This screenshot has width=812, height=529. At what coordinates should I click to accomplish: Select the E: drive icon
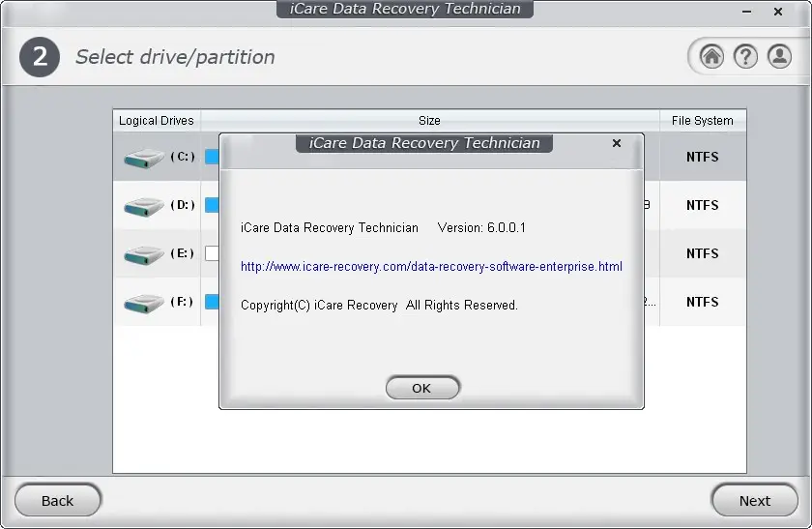point(143,254)
